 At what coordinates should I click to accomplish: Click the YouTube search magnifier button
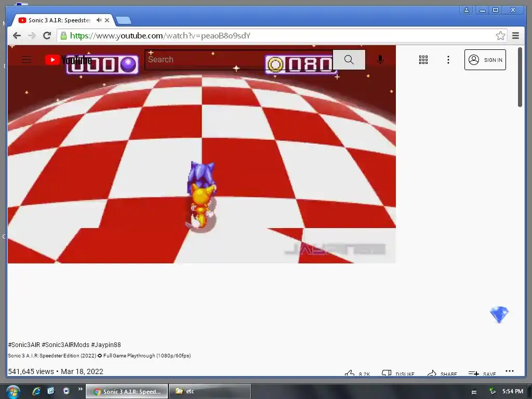click(x=349, y=60)
